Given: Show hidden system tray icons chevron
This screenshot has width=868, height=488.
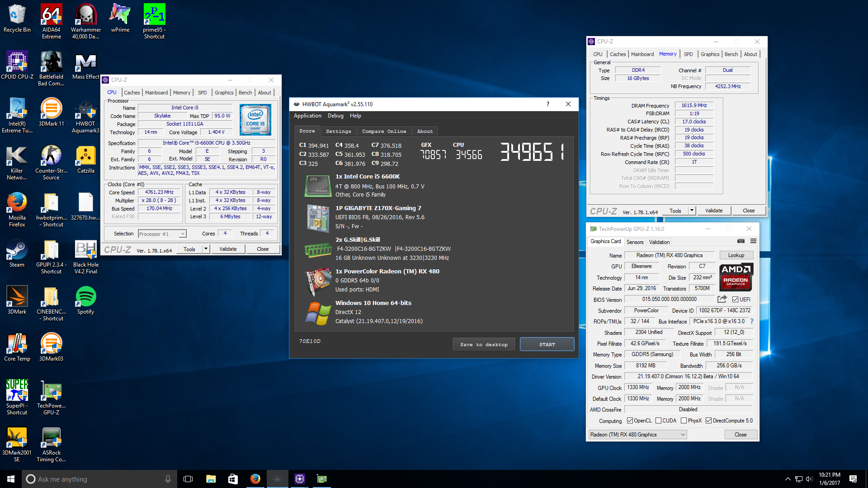Looking at the screenshot, I should coord(788,479).
